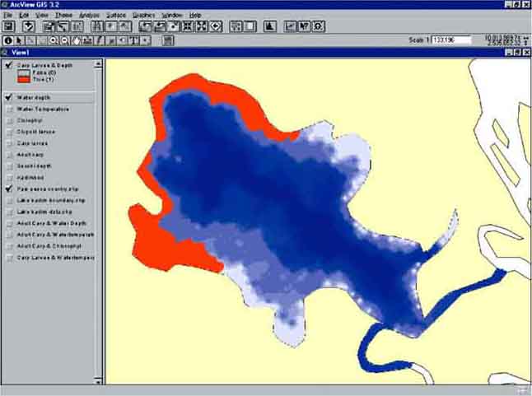
Task: Open the Theme menu
Action: click(63, 15)
